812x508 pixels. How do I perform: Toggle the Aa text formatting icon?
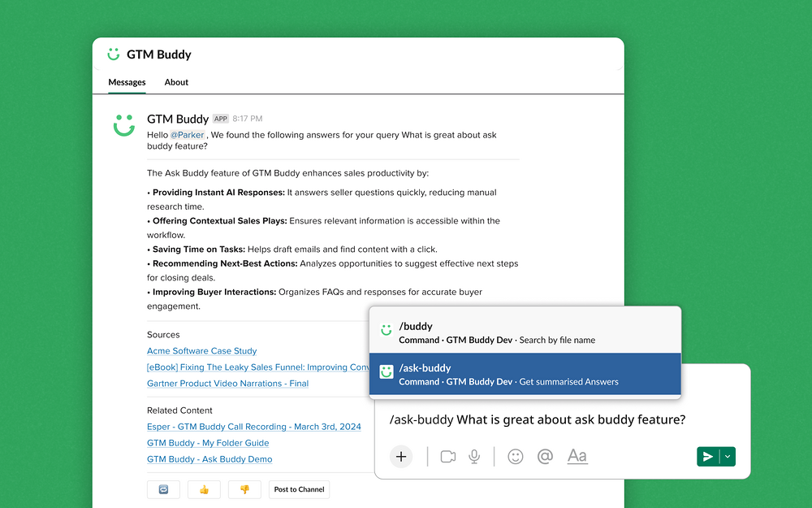(577, 456)
